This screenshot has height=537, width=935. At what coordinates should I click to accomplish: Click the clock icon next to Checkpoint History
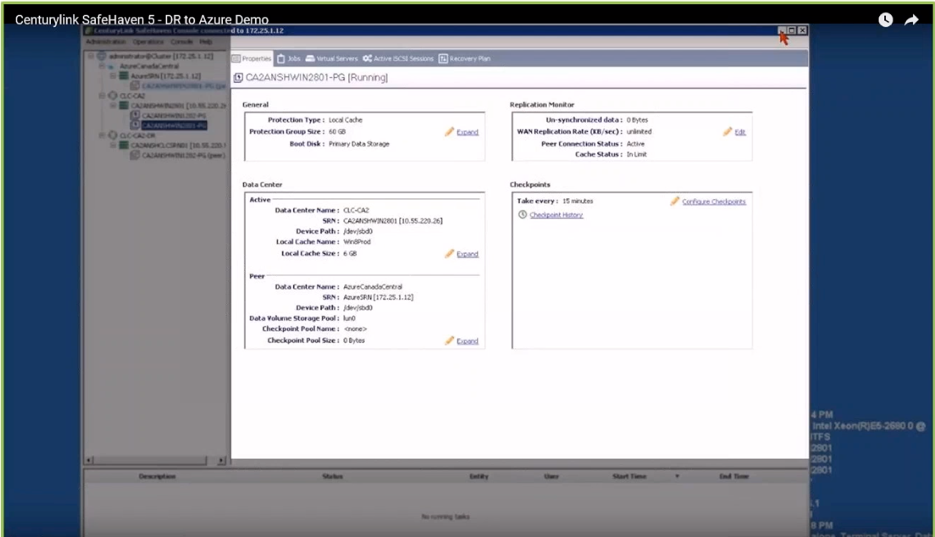click(522, 215)
